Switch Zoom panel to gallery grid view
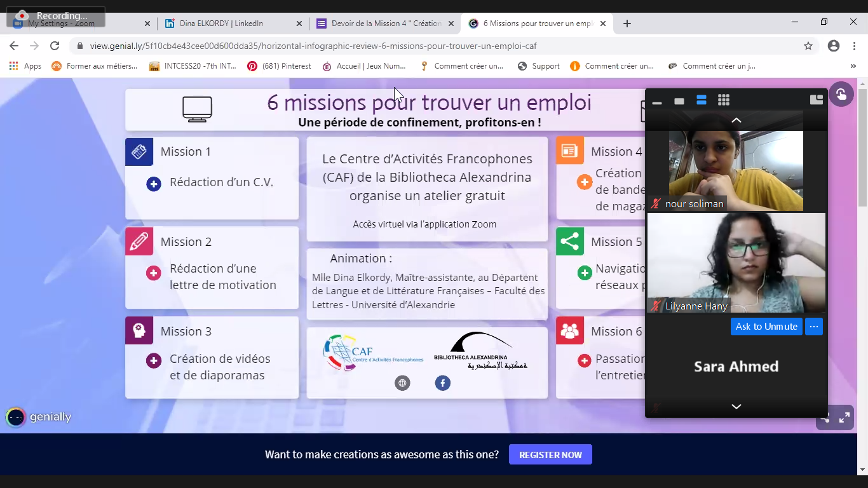Viewport: 868px width, 488px height. tap(723, 100)
